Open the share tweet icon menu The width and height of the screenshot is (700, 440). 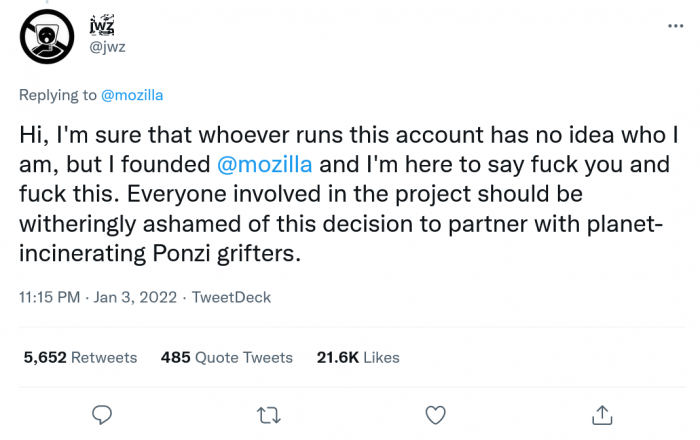(x=602, y=414)
